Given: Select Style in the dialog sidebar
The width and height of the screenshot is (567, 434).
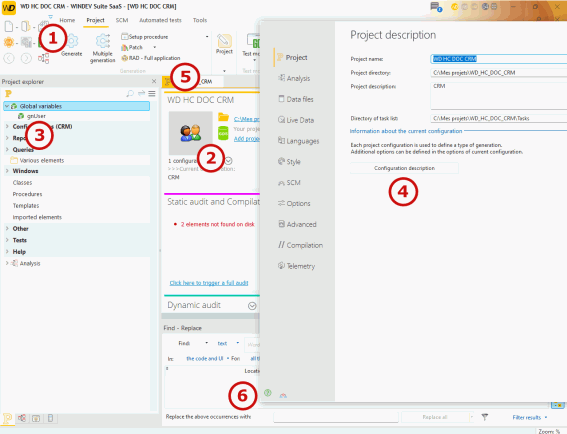Looking at the screenshot, I should point(289,162).
